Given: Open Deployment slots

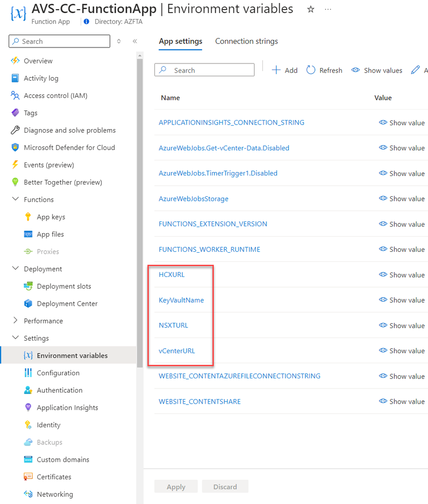Looking at the screenshot, I should tap(64, 287).
